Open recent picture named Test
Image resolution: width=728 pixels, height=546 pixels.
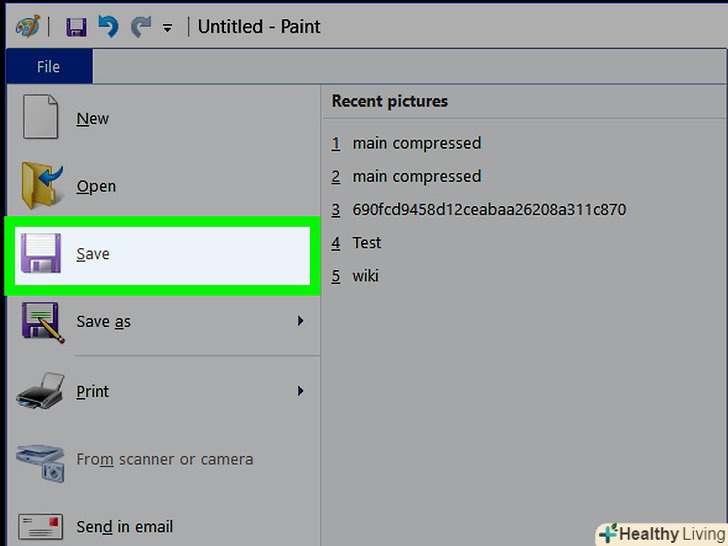tap(367, 242)
